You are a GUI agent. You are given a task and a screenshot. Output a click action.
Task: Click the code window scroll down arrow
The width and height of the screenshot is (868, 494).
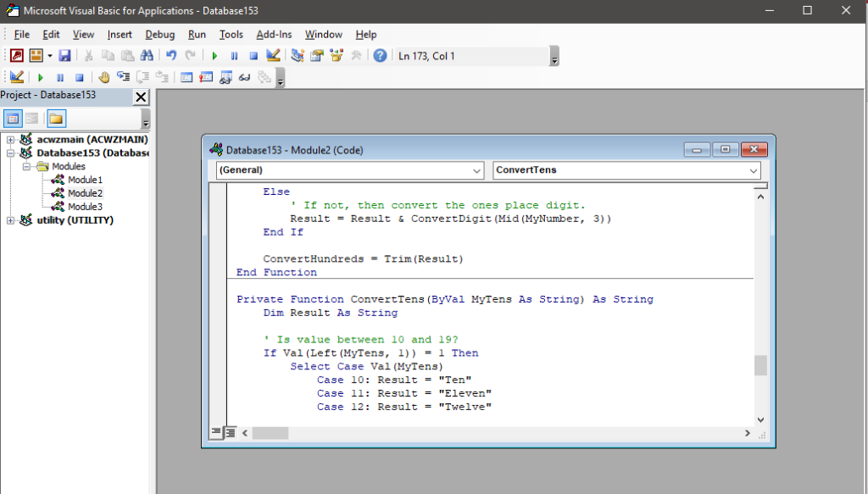[x=760, y=420]
